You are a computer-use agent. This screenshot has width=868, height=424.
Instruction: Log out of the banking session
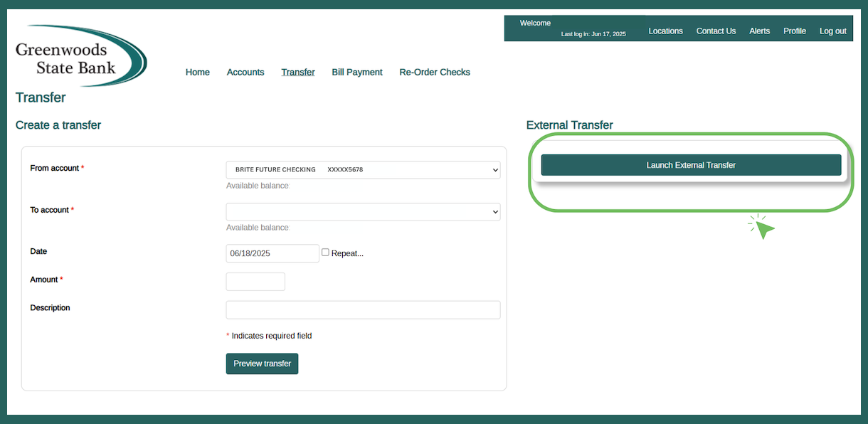pyautogui.click(x=832, y=31)
